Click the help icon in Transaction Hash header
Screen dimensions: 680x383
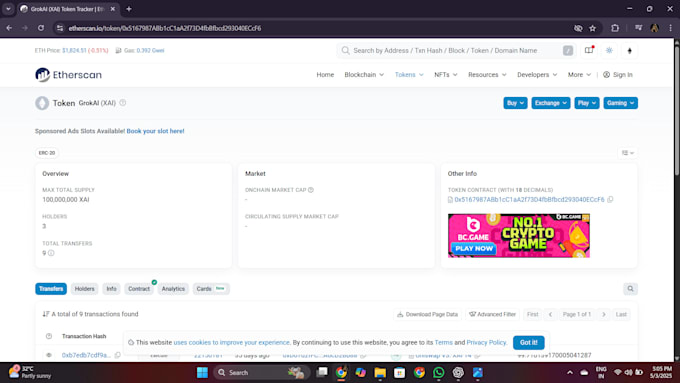pos(49,336)
